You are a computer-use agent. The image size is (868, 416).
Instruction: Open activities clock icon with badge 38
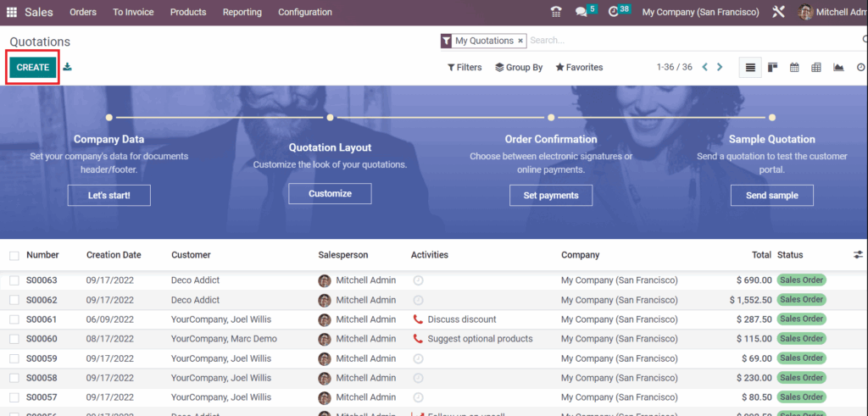click(613, 12)
